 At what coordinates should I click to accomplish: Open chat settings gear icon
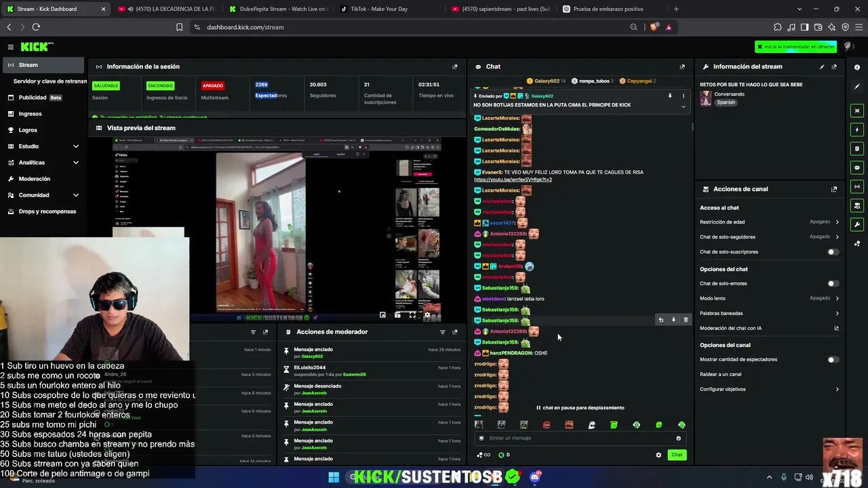(658, 455)
